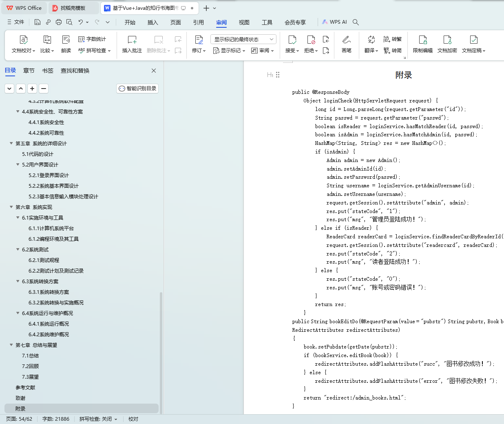Click the Search magnifier icon beside WPS AI
Screen dimensions: 504x424
tap(356, 22)
